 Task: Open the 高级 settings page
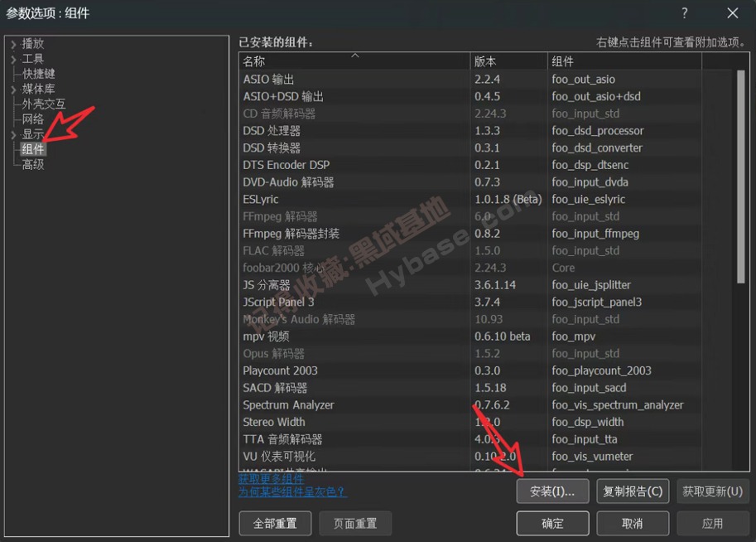tap(33, 165)
